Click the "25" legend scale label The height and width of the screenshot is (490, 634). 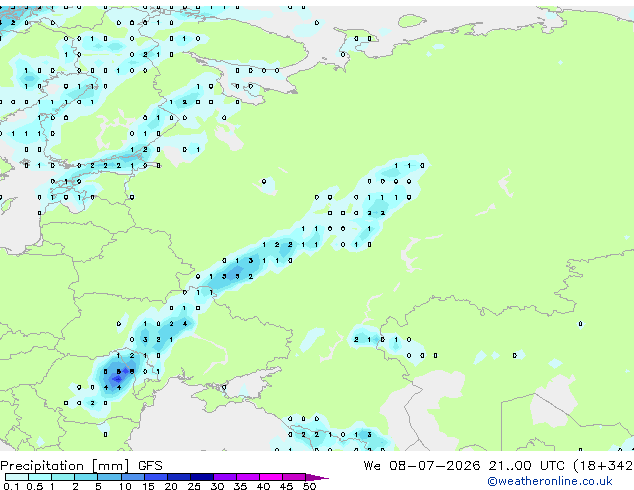(x=194, y=486)
